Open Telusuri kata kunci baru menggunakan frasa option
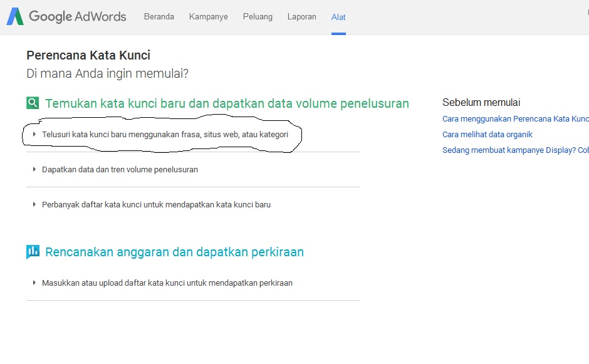589x364 pixels. [165, 134]
